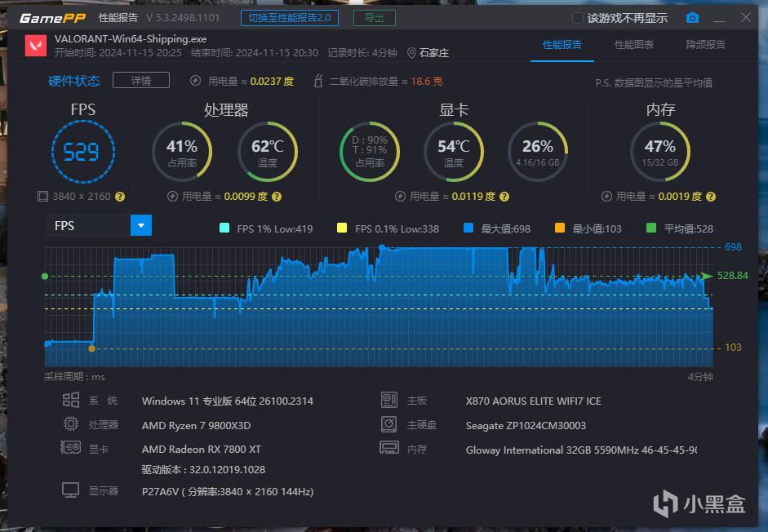768x532 pixels.
Task: Click the 内存 RAM icon in specs list
Action: (389, 447)
